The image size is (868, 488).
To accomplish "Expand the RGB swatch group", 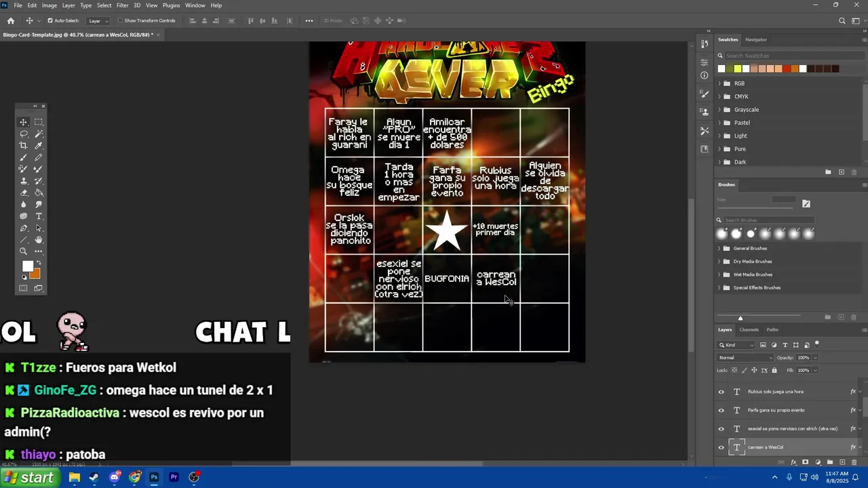I will 719,83.
